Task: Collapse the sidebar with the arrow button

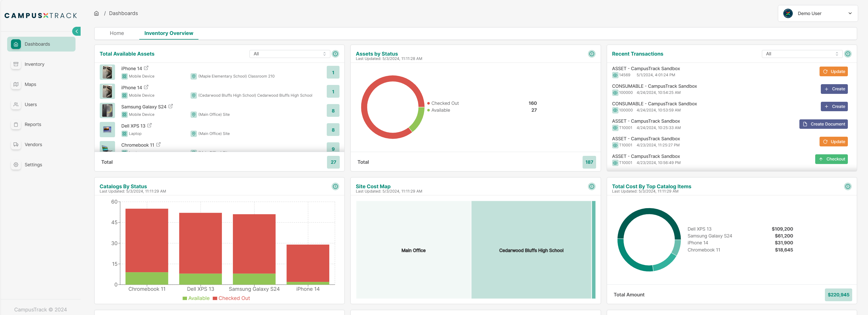Action: [77, 31]
